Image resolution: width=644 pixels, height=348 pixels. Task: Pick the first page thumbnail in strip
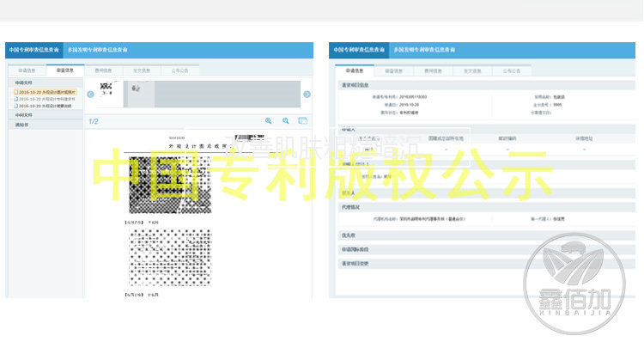(108, 94)
